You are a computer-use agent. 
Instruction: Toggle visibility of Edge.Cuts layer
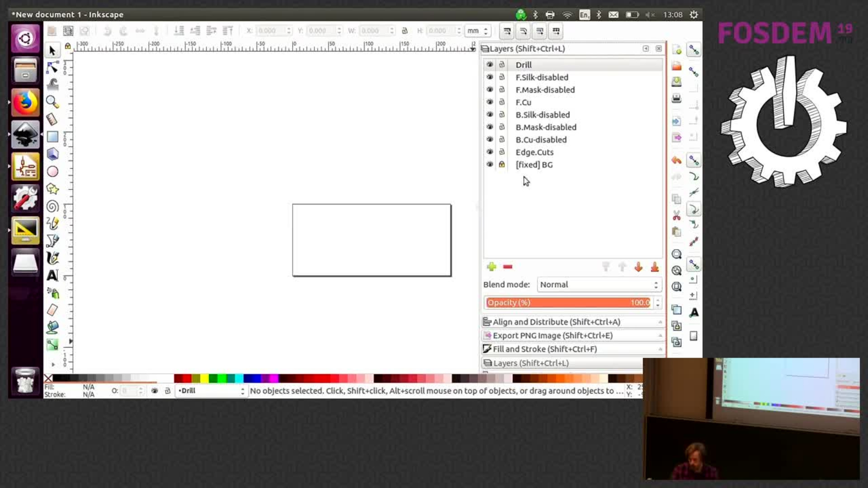coord(490,152)
